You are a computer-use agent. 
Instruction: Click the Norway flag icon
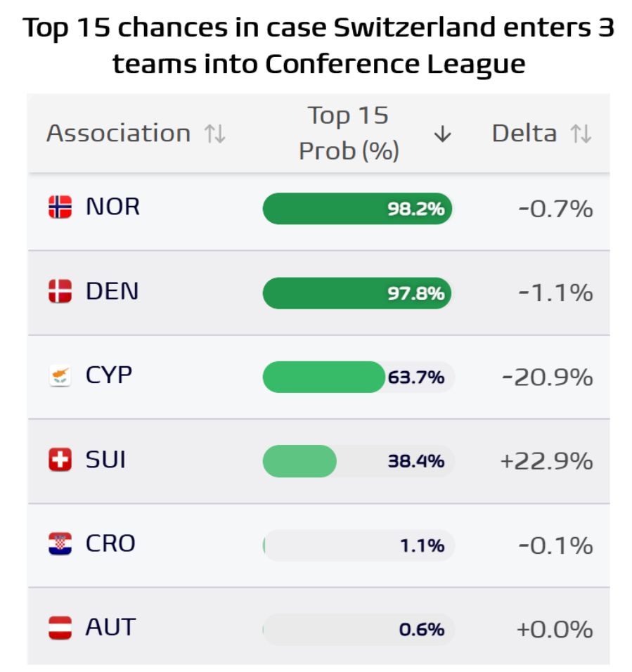60,207
